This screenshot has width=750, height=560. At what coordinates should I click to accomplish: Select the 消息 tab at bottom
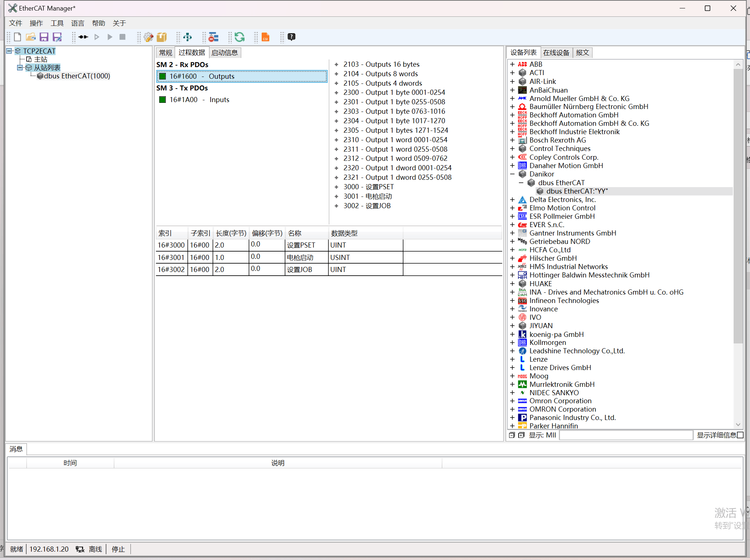click(16, 449)
